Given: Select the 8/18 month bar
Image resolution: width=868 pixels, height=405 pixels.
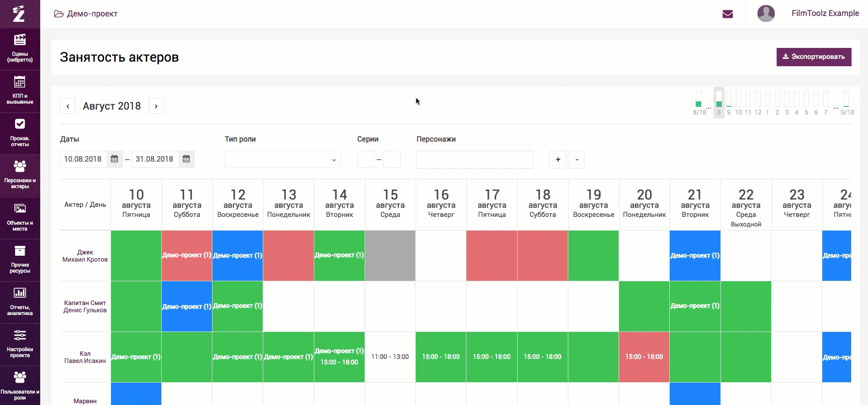Looking at the screenshot, I should (699, 103).
